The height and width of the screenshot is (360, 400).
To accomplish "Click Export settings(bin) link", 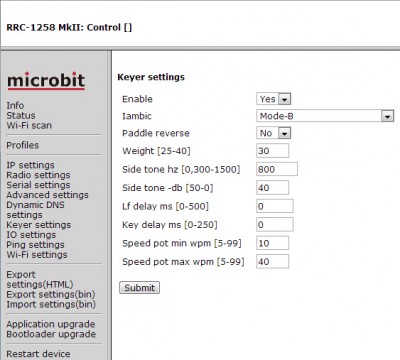I will click(x=51, y=294).
